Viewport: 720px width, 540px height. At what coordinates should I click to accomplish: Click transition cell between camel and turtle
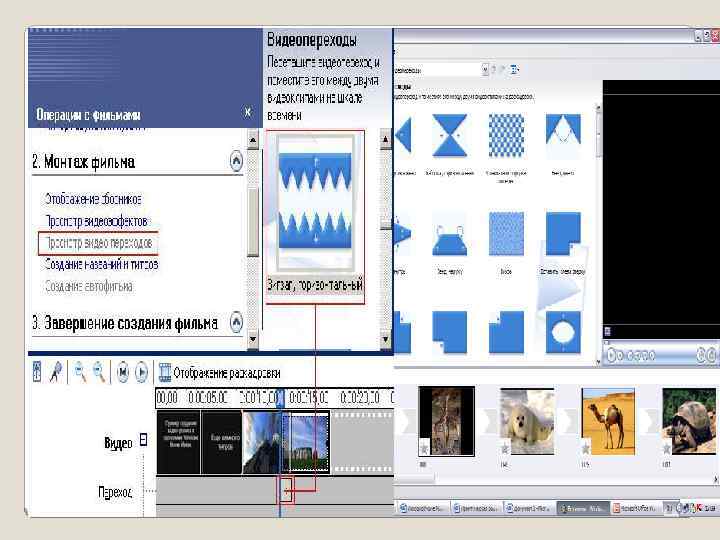coord(649,421)
